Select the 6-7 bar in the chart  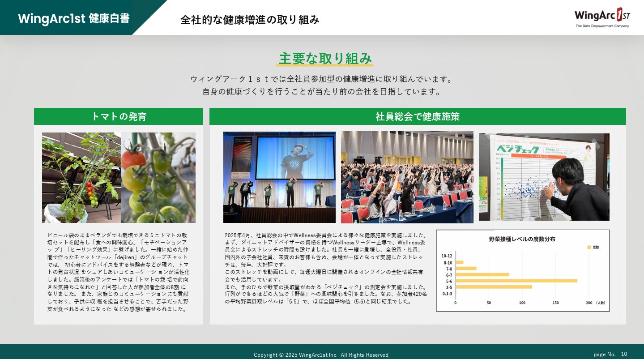[x=482, y=274]
